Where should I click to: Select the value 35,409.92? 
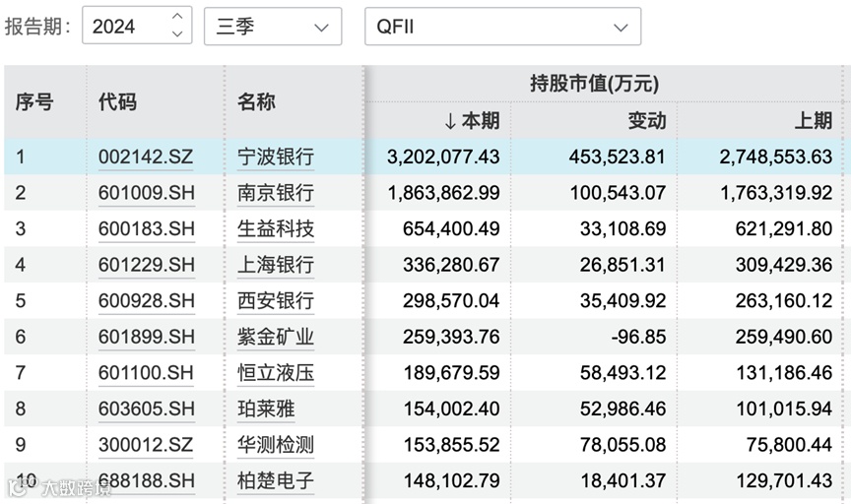click(623, 300)
